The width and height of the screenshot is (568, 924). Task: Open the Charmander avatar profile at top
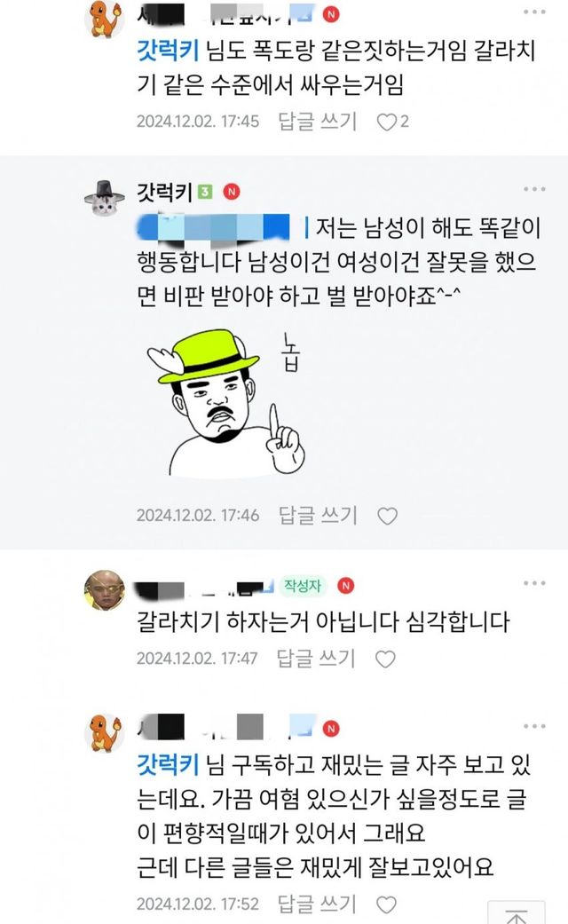click(x=105, y=19)
